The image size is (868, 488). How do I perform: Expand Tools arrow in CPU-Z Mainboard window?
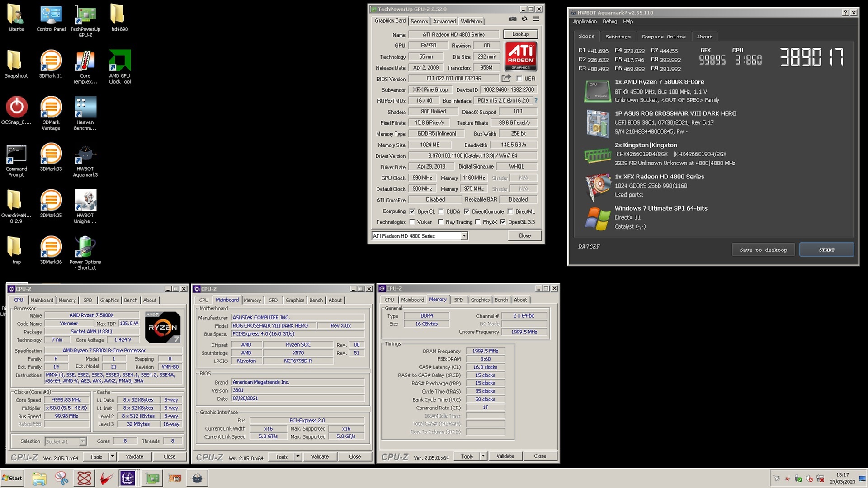coord(298,456)
